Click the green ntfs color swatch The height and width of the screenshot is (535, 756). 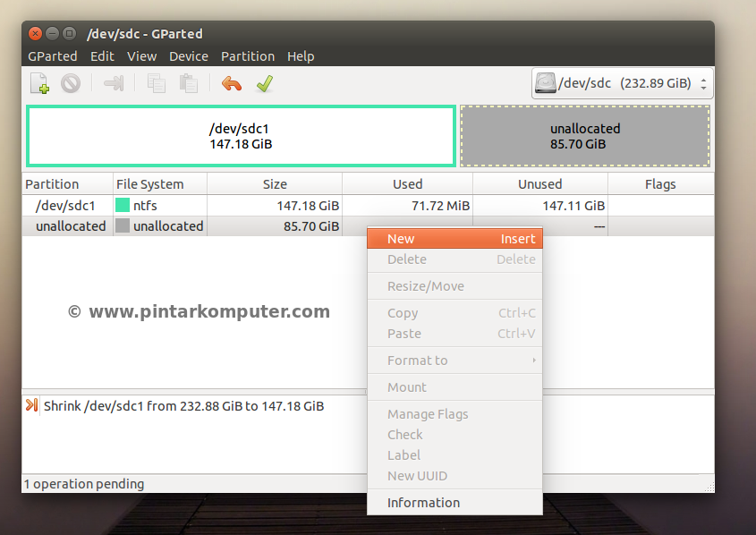click(x=123, y=206)
